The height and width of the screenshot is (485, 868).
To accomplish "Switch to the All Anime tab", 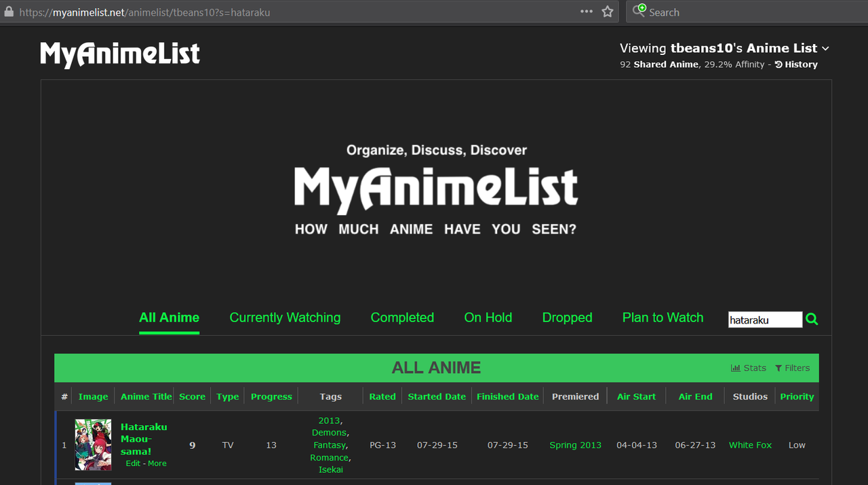I will (x=169, y=317).
